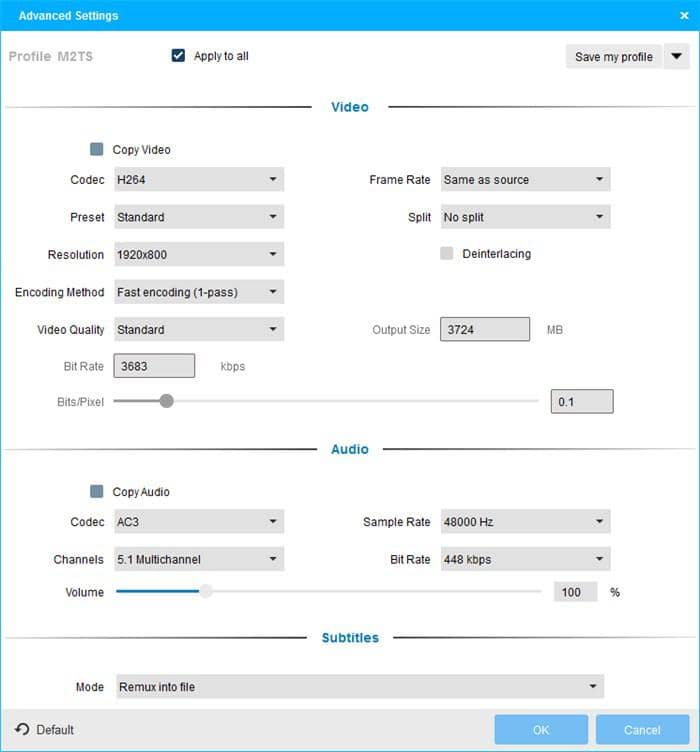The width and height of the screenshot is (700, 752).
Task: Open the Frame Rate dropdown
Action: click(x=525, y=179)
